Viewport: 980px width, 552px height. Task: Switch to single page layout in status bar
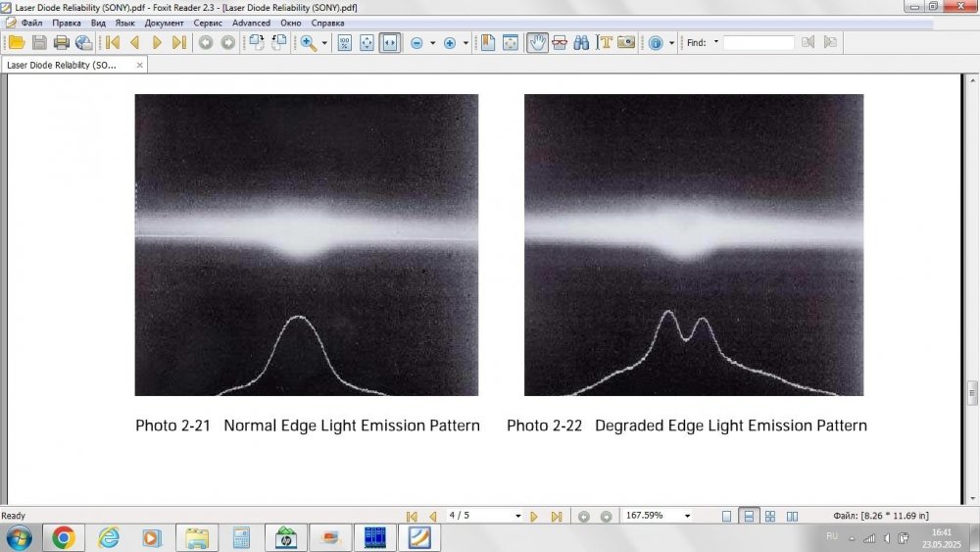[x=726, y=516]
